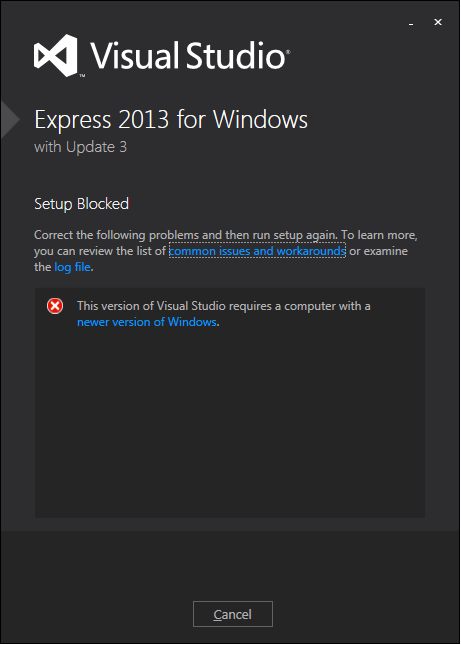Viewport: 461px width, 645px height.
Task: Click the with Update 3 subtitle
Action: click(81, 147)
